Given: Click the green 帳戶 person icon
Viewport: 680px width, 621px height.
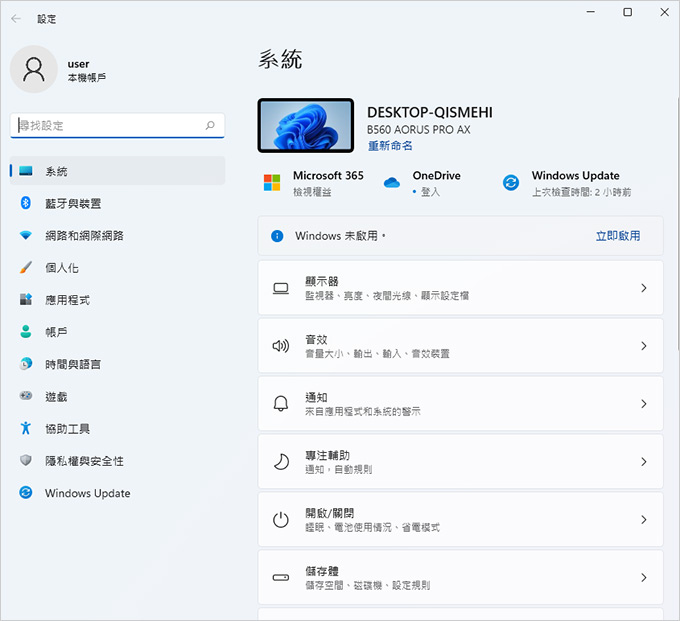Looking at the screenshot, I should [26, 332].
